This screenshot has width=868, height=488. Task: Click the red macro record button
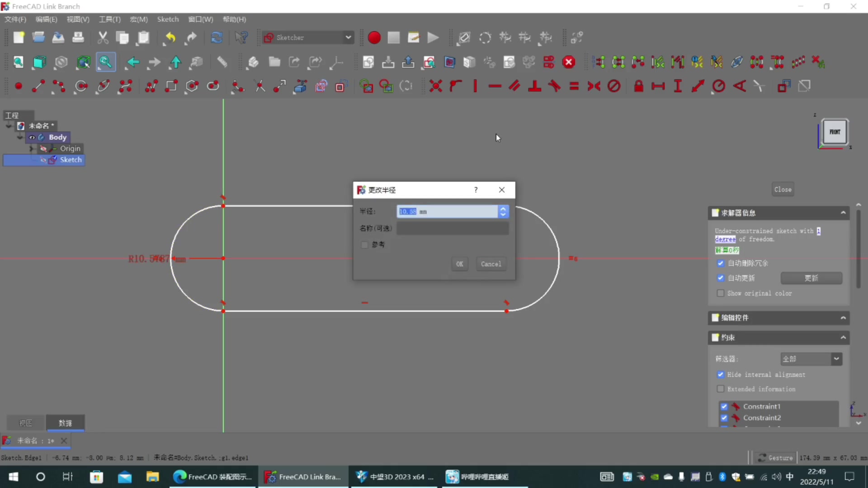coord(374,38)
